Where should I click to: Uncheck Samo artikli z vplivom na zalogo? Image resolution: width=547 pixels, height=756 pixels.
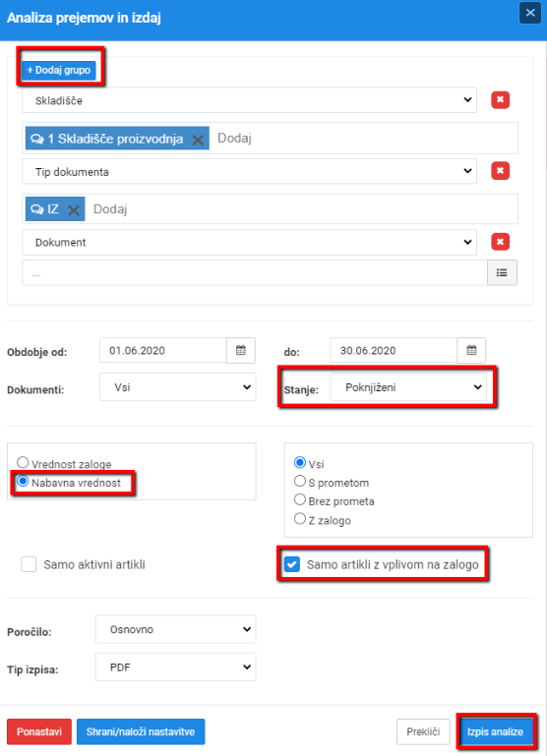tap(292, 564)
